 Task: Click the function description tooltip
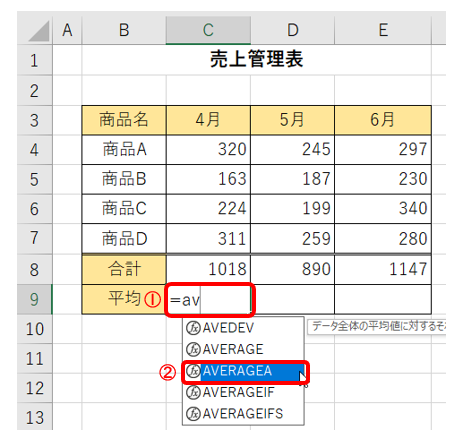coord(376,327)
